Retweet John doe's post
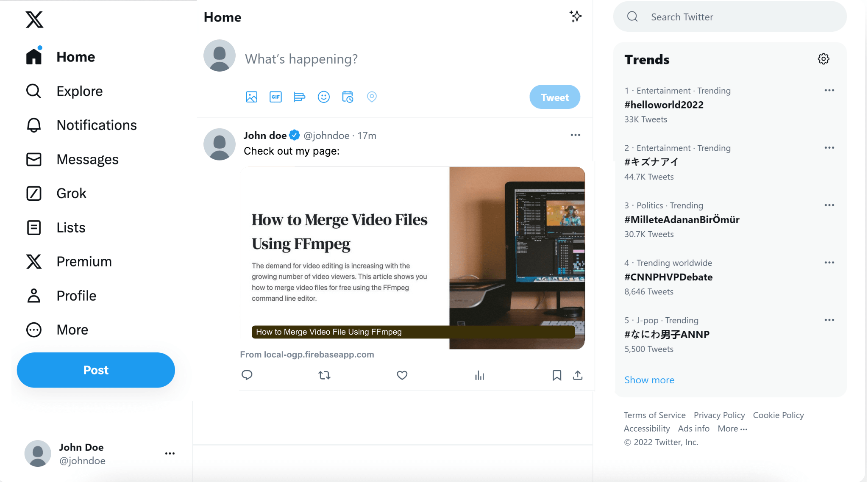The image size is (868, 482). 324,375
